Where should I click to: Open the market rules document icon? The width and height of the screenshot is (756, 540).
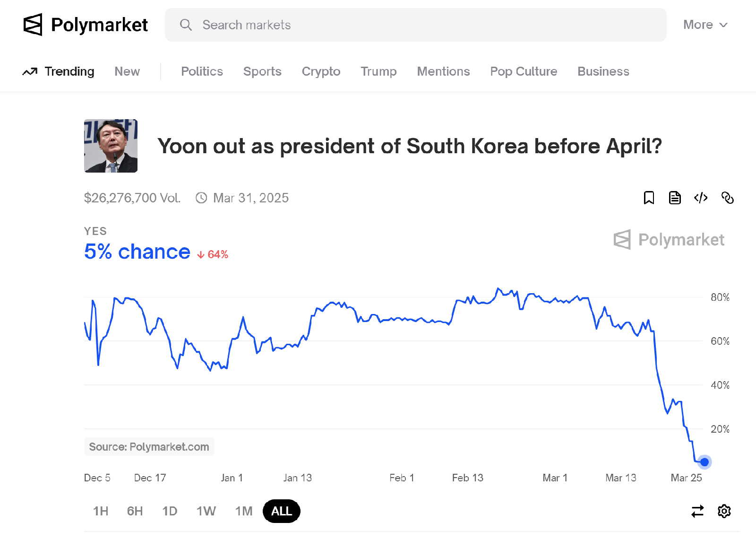(x=675, y=198)
